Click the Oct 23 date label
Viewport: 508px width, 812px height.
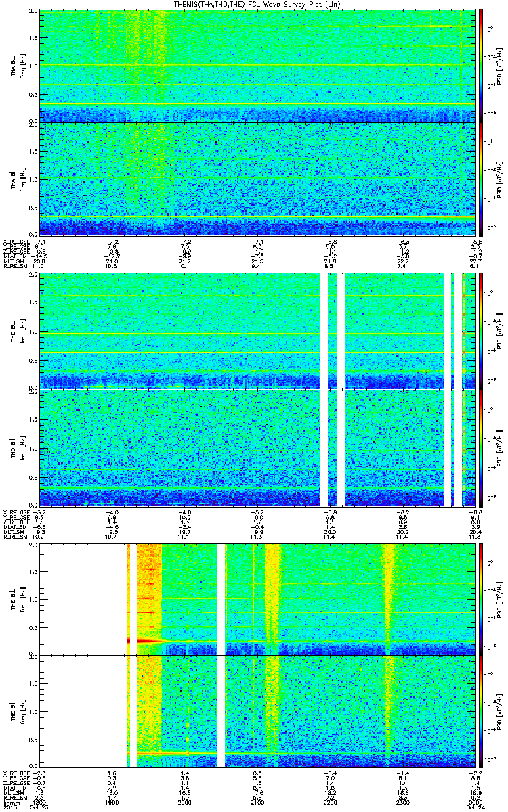pos(41,808)
